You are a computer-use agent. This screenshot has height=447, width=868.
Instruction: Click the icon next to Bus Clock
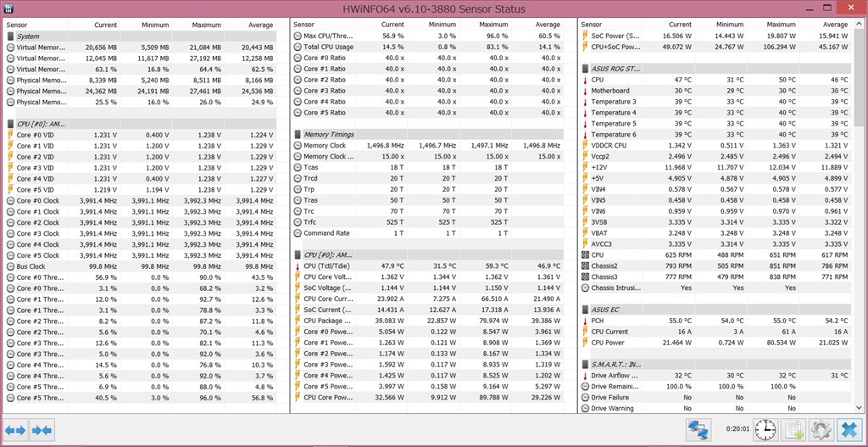click(11, 266)
